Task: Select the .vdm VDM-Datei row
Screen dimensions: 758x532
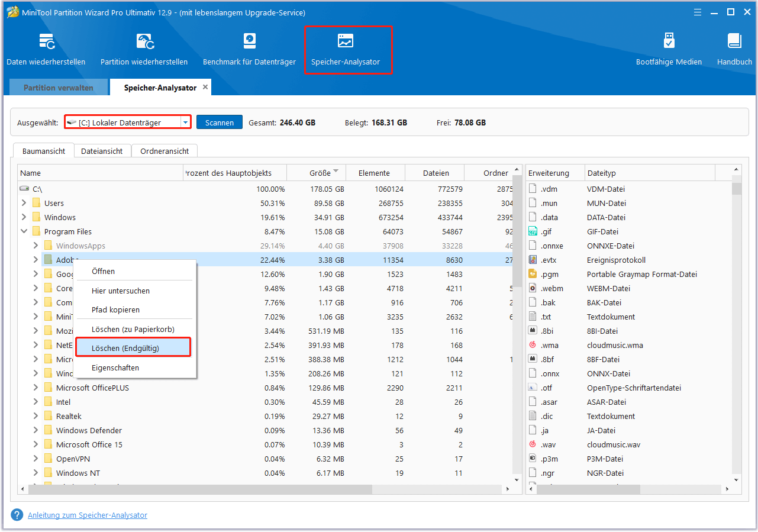Action: click(629, 189)
